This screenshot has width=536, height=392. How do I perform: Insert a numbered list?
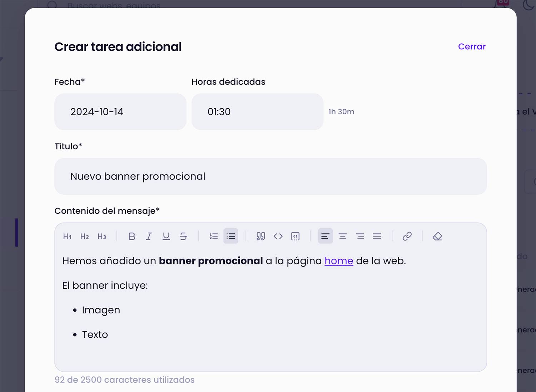click(214, 236)
